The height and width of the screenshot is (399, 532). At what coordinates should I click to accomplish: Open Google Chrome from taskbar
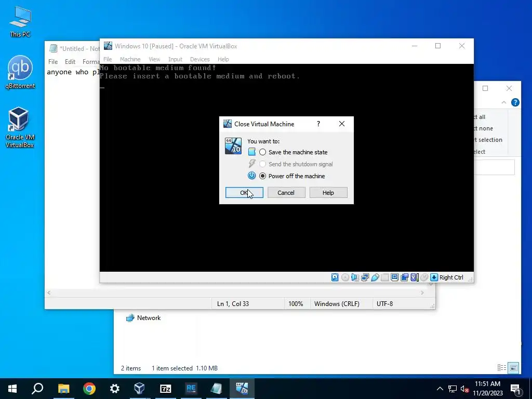pyautogui.click(x=89, y=389)
